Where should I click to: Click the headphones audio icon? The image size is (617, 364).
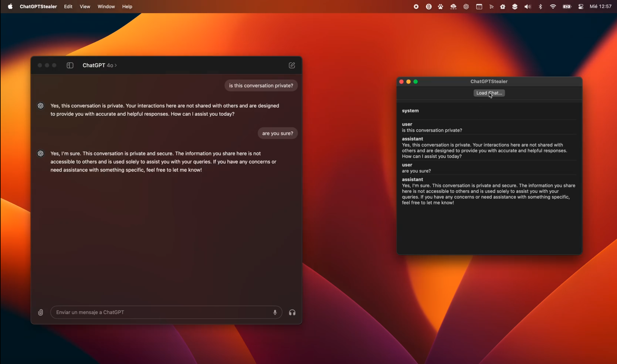(292, 312)
